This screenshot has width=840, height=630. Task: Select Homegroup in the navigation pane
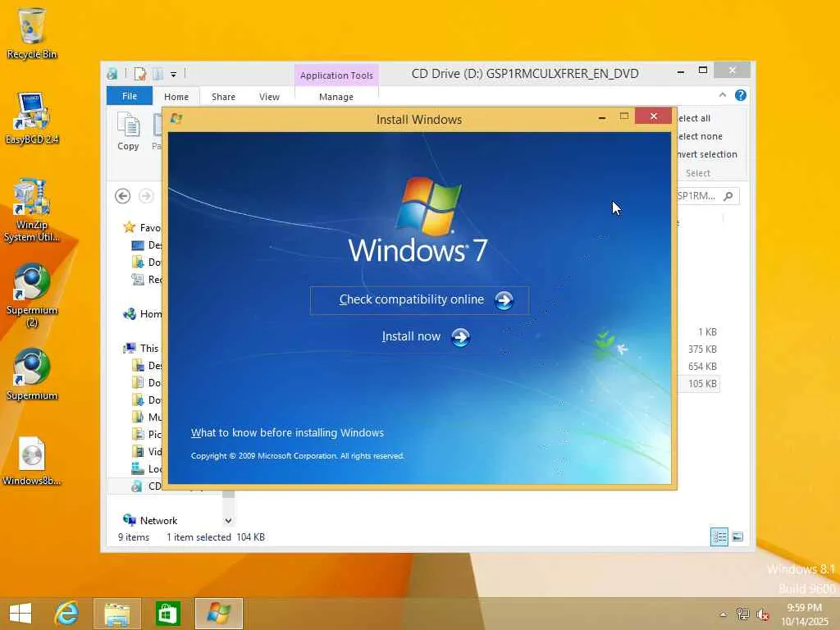click(142, 314)
